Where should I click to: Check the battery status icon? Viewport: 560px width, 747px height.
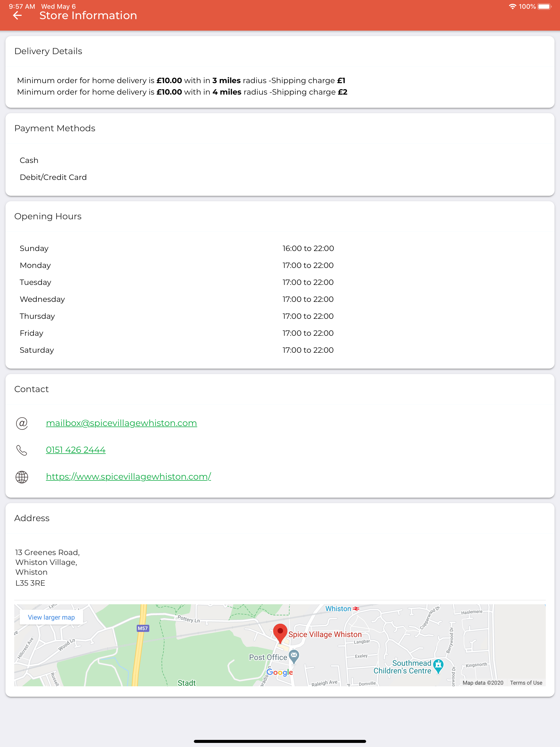(x=544, y=6)
